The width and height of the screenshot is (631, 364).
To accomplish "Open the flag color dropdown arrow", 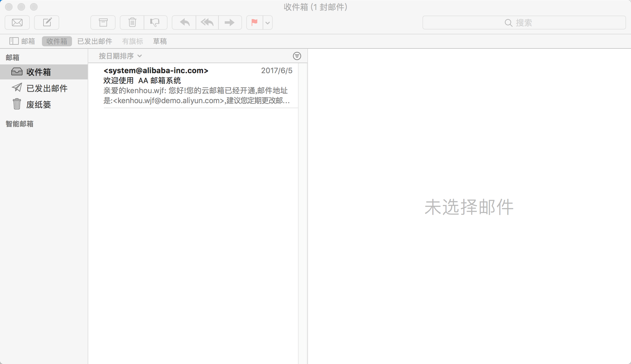I will coord(268,23).
